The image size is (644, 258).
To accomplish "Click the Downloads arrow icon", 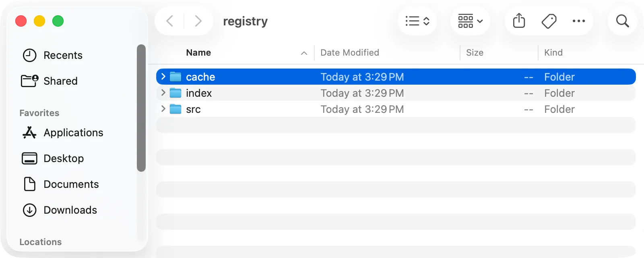I will click(x=29, y=210).
